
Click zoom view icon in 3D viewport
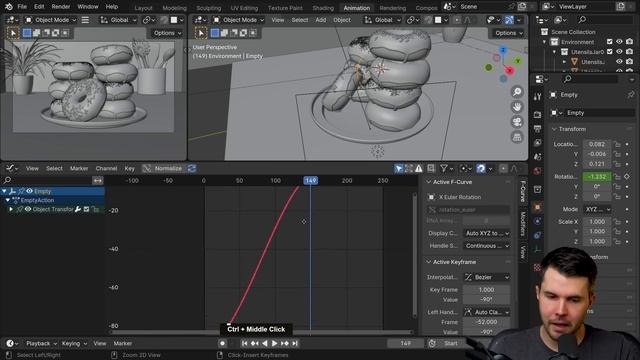(517, 92)
